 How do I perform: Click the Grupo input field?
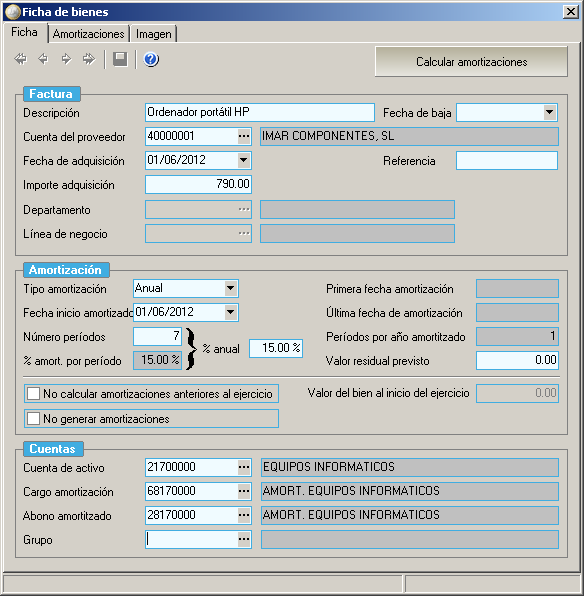[x=192, y=539]
